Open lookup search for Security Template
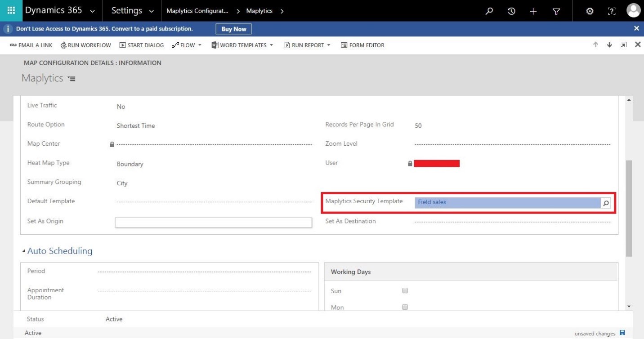 click(606, 203)
